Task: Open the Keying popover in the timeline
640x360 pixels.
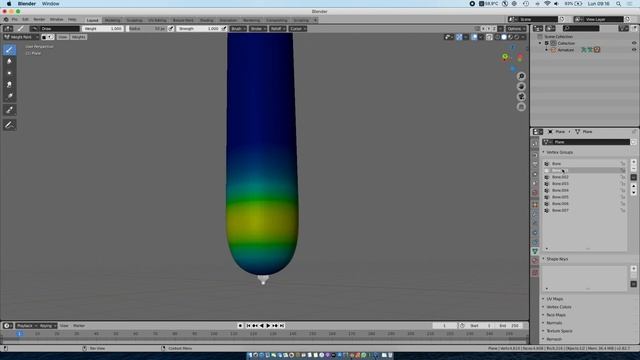Action: (x=47, y=326)
